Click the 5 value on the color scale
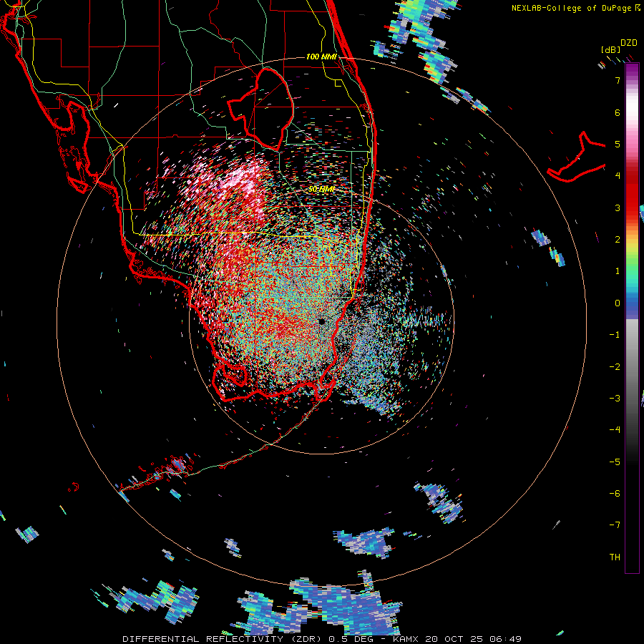Image resolution: width=644 pixels, height=644 pixels. 618,144
